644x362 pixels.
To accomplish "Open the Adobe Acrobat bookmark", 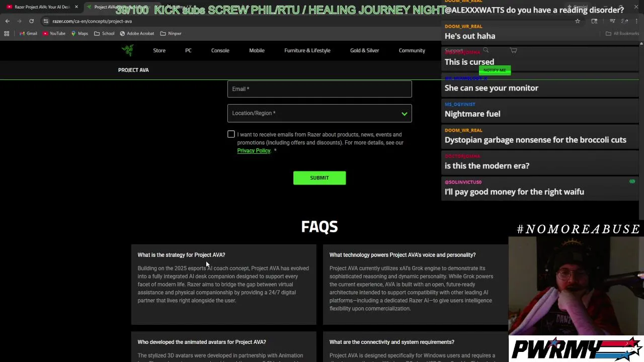I will (x=137, y=34).
